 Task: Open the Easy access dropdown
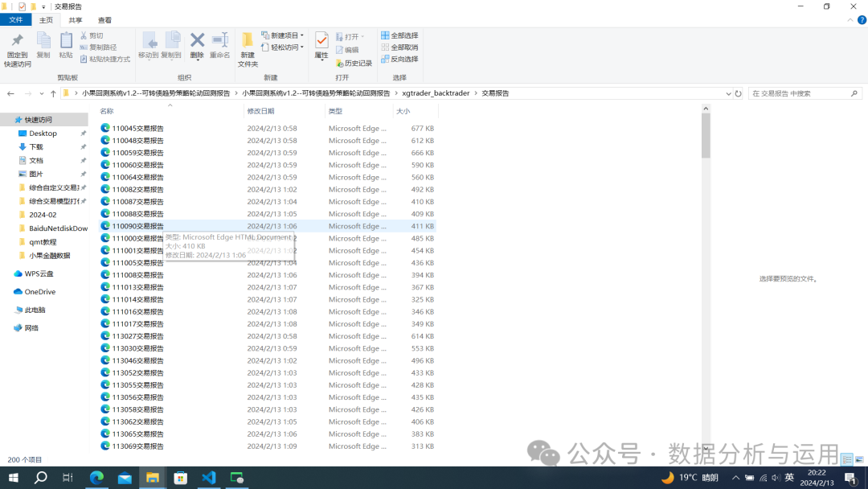pyautogui.click(x=282, y=47)
